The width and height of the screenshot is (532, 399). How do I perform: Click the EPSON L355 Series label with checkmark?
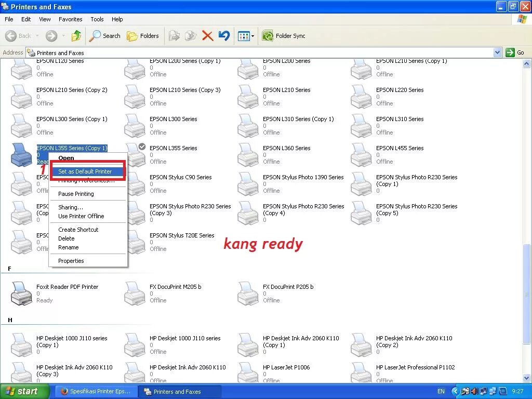pyautogui.click(x=174, y=148)
